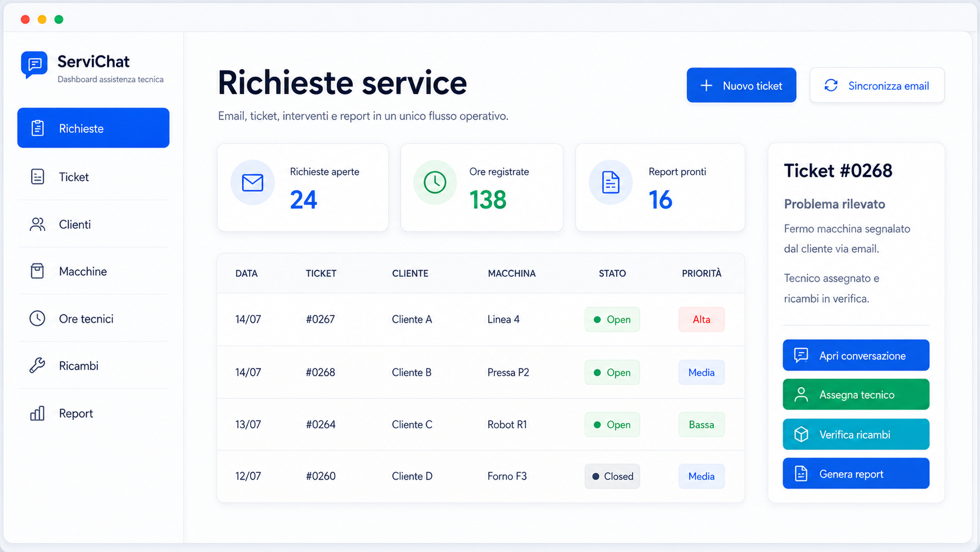Click the people icon beside Clienti
Screen dimensions: 980x552
(x=38, y=224)
